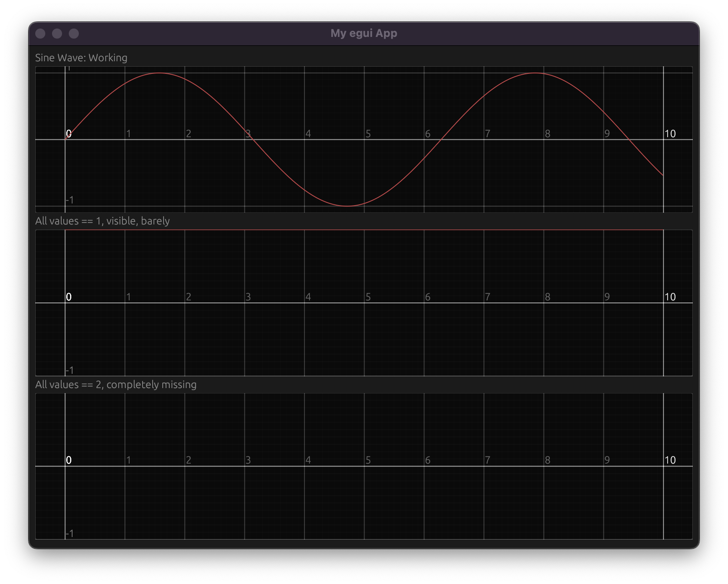Maximize the My egui App window
Screen dimensions: 728x584
(x=74, y=34)
